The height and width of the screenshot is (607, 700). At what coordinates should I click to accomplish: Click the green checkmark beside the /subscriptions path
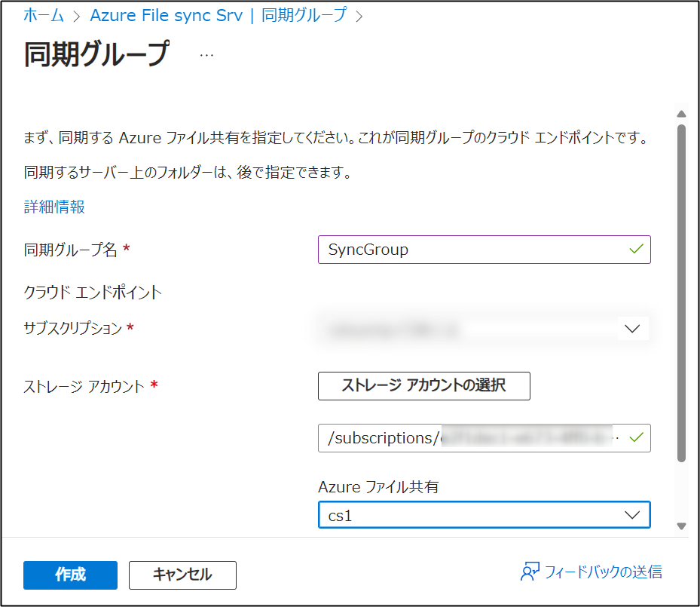tap(635, 438)
